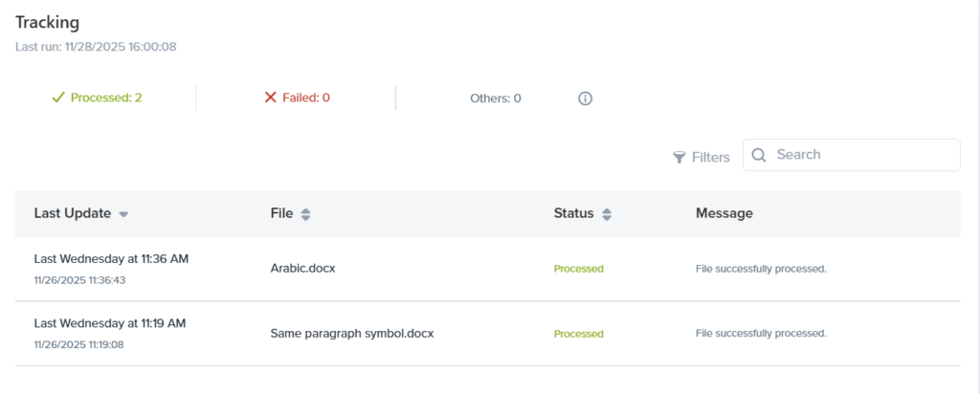Show Processed: 2 items

106,98
